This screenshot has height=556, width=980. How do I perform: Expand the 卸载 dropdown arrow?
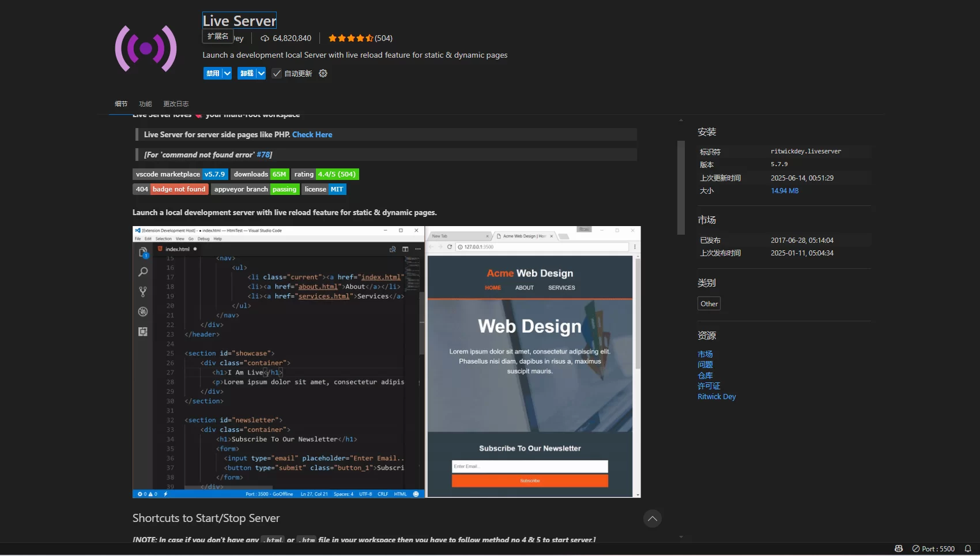coord(261,73)
